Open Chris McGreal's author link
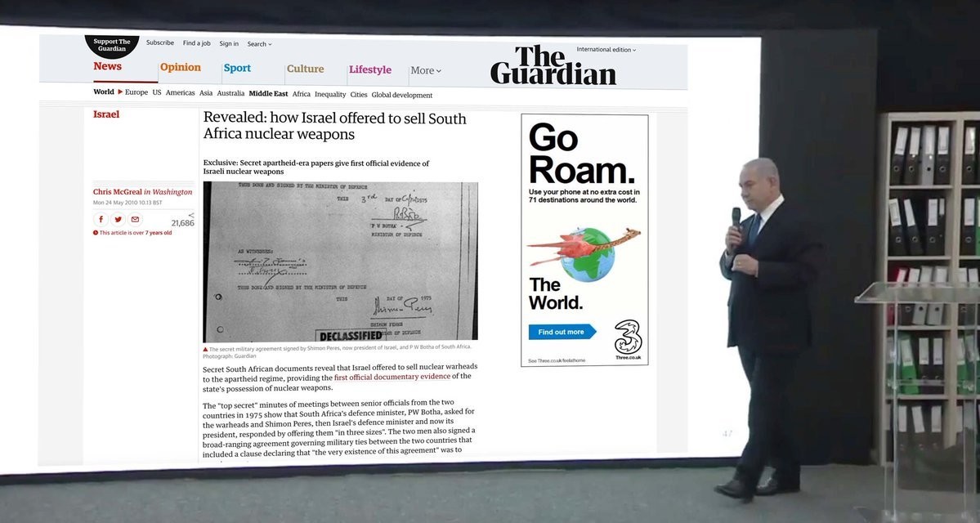 click(x=117, y=192)
